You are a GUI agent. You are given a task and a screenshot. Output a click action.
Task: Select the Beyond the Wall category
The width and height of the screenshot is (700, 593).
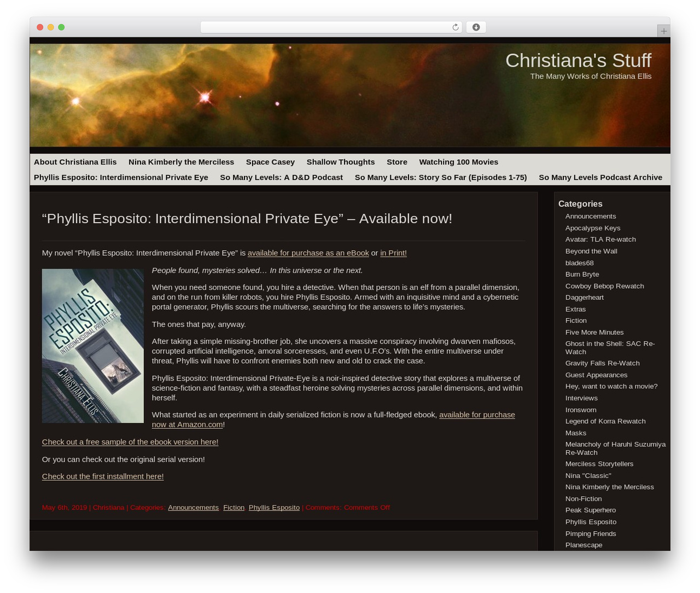[591, 251]
